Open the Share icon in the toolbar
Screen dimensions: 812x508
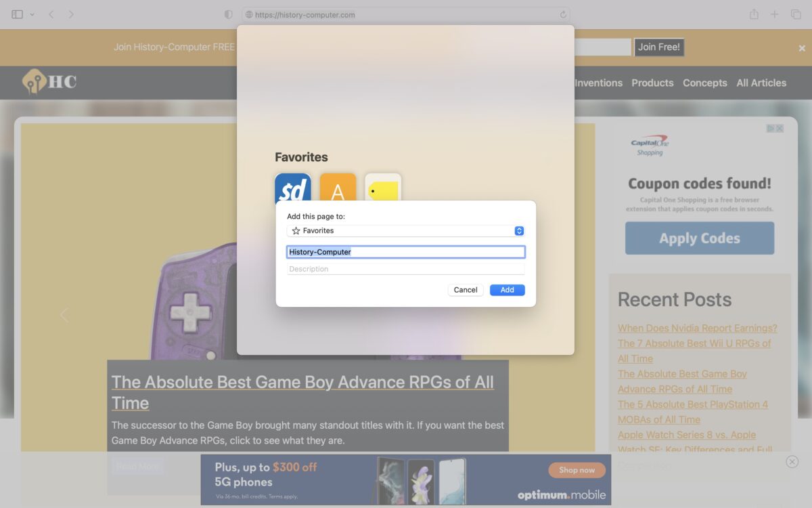[754, 14]
